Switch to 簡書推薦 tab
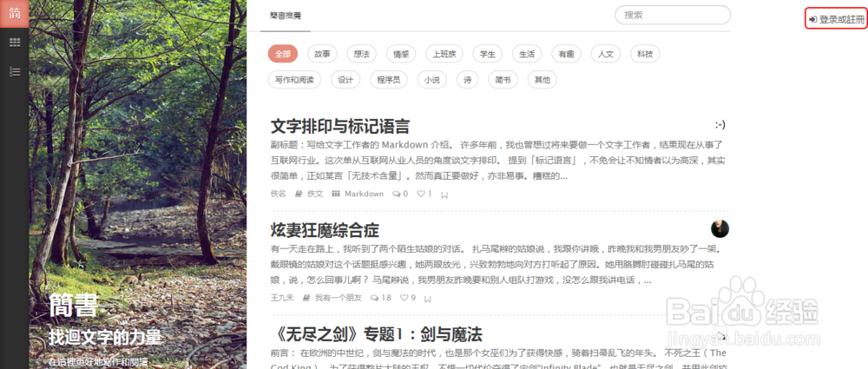Screen dimensions: 868x369 (286, 16)
